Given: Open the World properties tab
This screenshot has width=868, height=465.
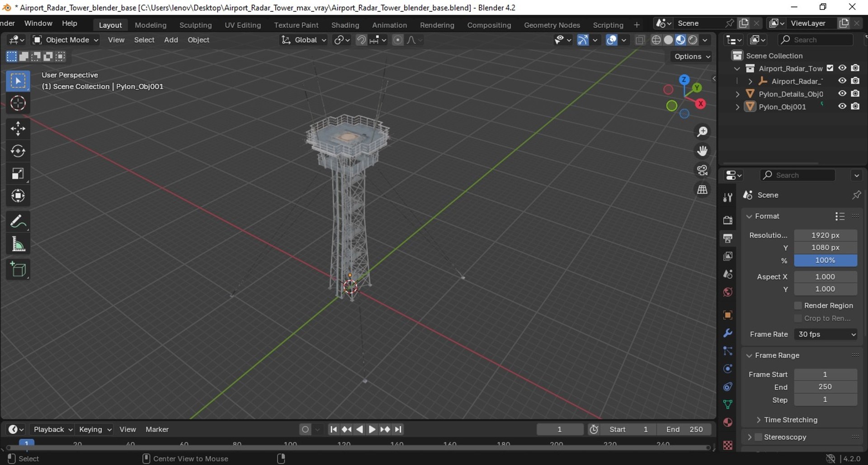Looking at the screenshot, I should pos(728,292).
